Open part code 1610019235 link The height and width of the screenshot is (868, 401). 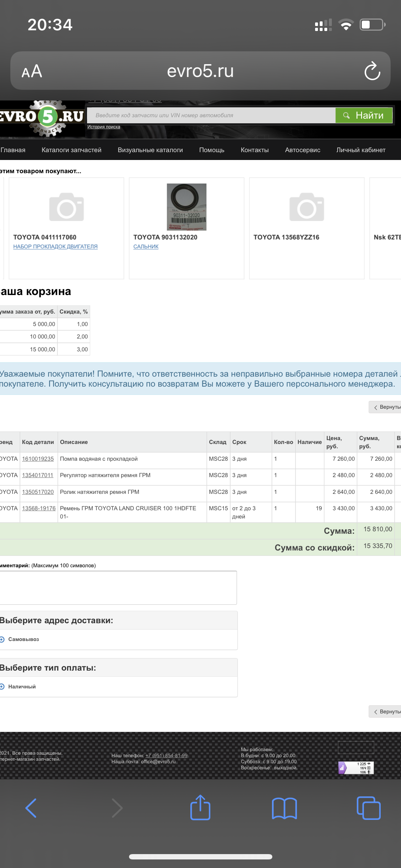[x=38, y=459]
